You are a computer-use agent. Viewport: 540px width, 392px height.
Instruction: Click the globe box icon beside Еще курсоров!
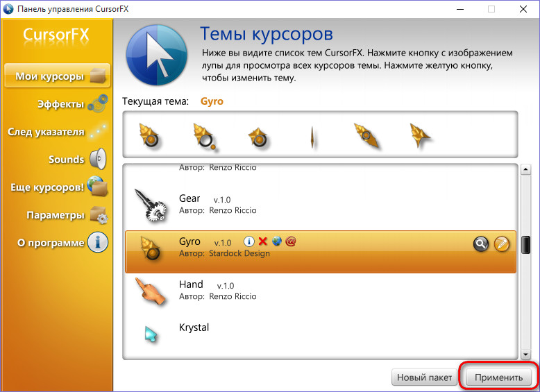(97, 186)
